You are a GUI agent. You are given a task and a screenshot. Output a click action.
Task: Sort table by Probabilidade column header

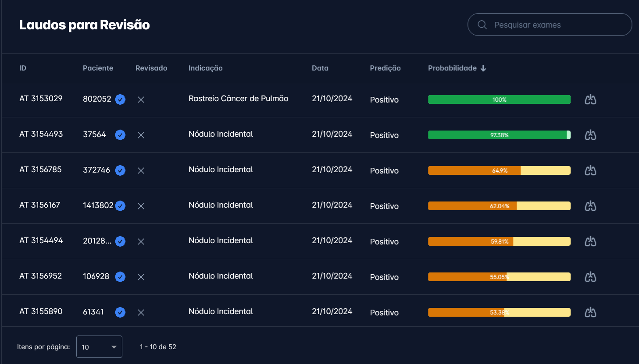pyautogui.click(x=452, y=68)
